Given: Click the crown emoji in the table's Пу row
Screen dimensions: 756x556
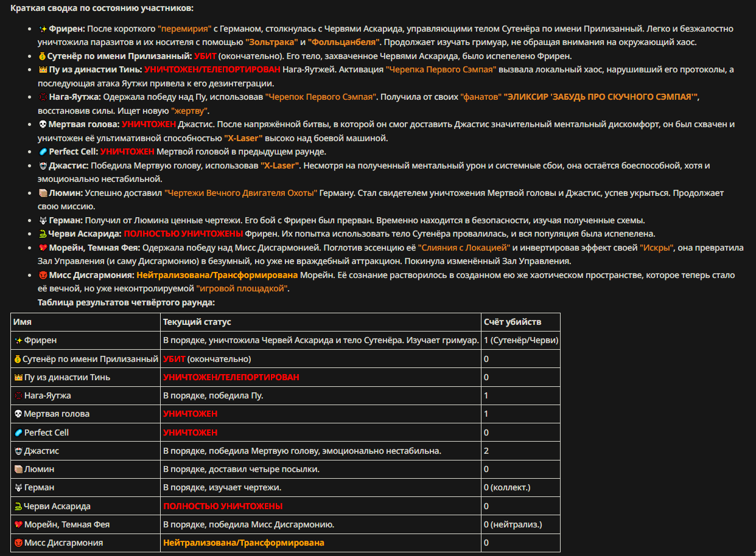Looking at the screenshot, I should tap(18, 378).
